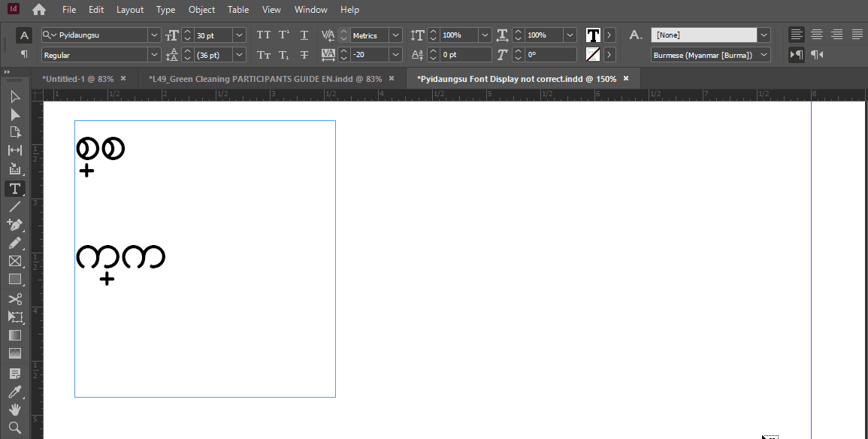Toggle Small Caps formatting
Screen dimensions: 868x439
pyautogui.click(x=264, y=55)
